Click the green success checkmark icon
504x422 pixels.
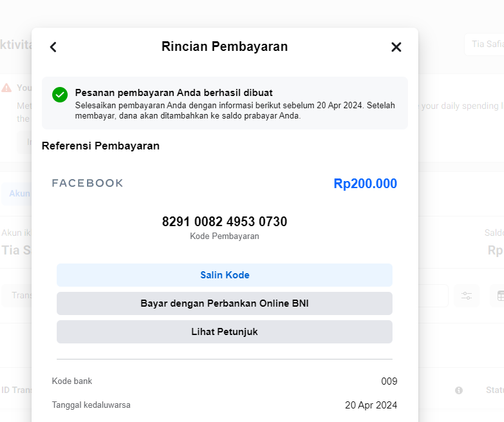coord(60,95)
